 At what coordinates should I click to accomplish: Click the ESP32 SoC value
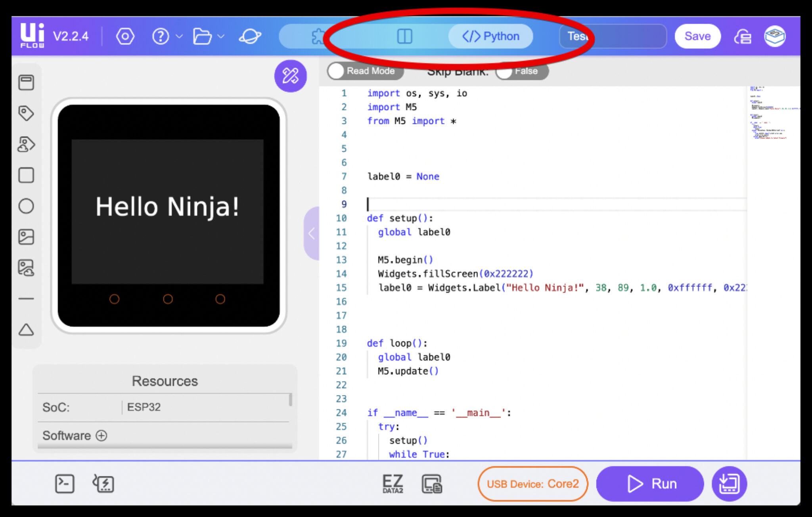click(x=144, y=407)
